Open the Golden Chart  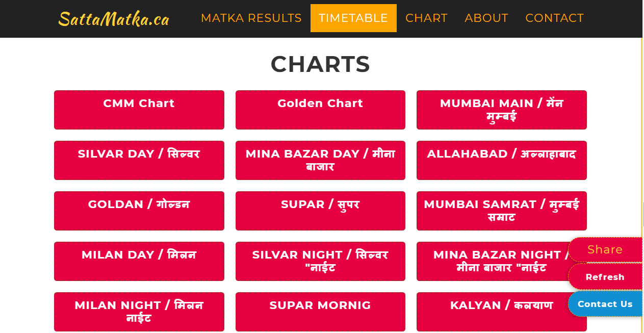tap(320, 110)
